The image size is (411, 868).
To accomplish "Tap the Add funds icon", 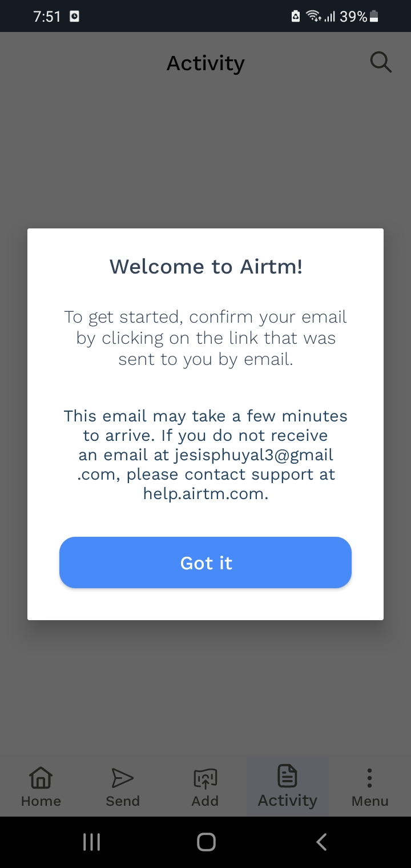I will click(x=205, y=778).
